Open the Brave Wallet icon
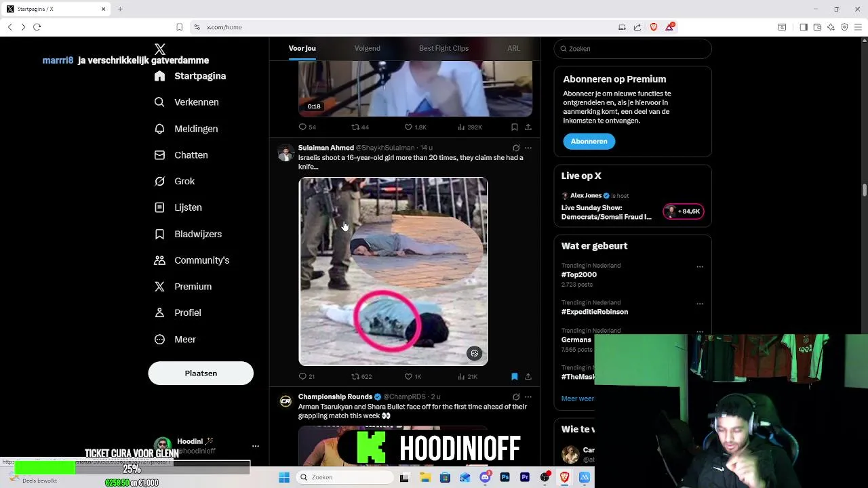Image resolution: width=868 pixels, height=488 pixels. pyautogui.click(x=817, y=27)
